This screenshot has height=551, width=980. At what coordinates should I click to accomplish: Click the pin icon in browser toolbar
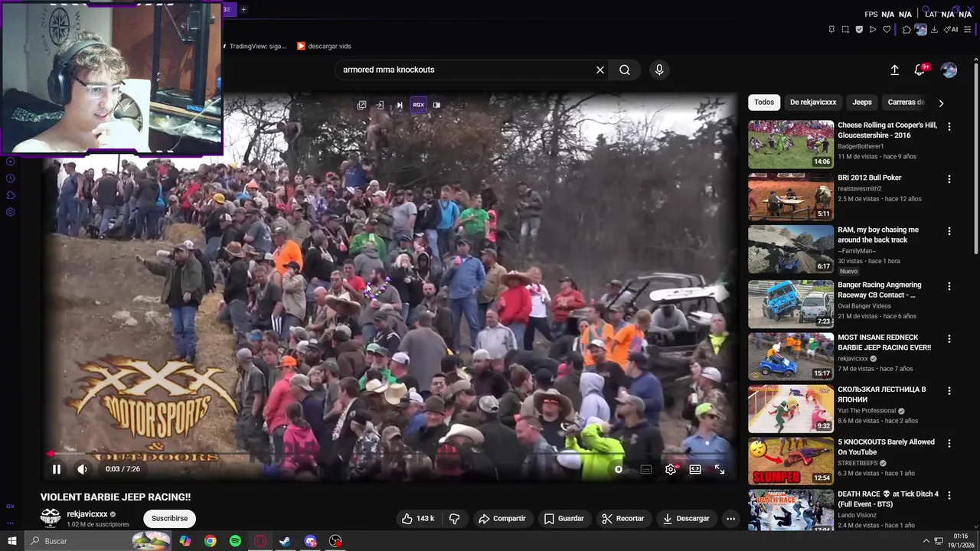831,30
